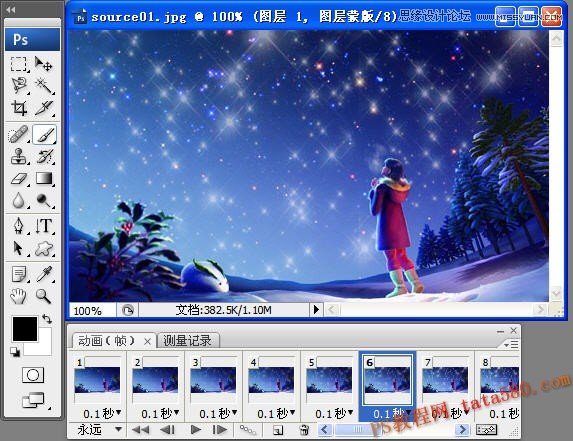The width and height of the screenshot is (573, 441).
Task: Select the Path Selection tool
Action: tap(19, 248)
